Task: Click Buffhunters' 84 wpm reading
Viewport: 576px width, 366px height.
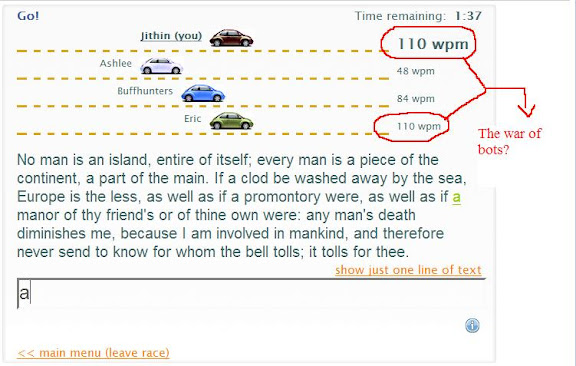Action: [415, 99]
